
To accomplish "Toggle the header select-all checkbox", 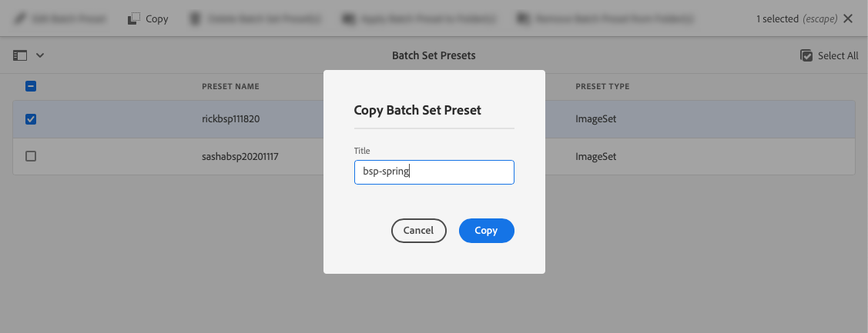I will click(31, 86).
